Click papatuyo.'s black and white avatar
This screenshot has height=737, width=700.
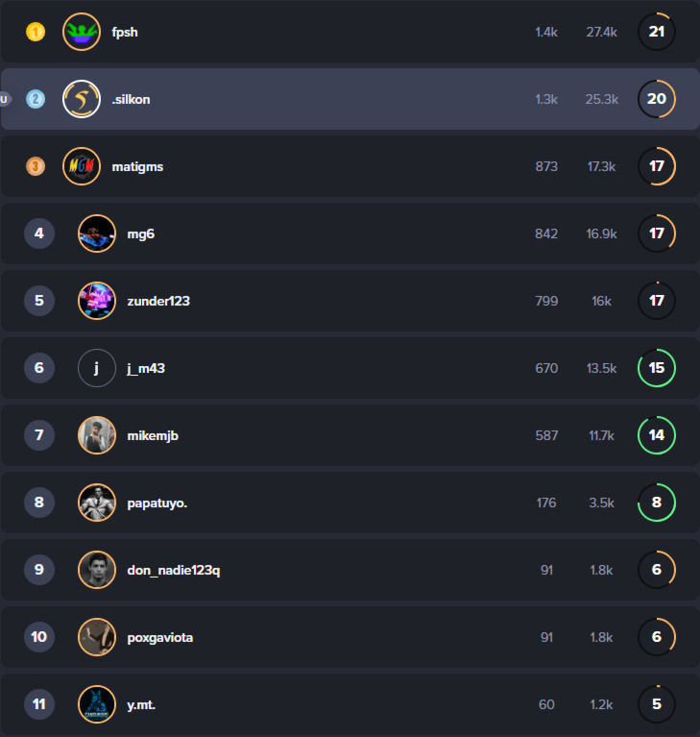pos(97,503)
